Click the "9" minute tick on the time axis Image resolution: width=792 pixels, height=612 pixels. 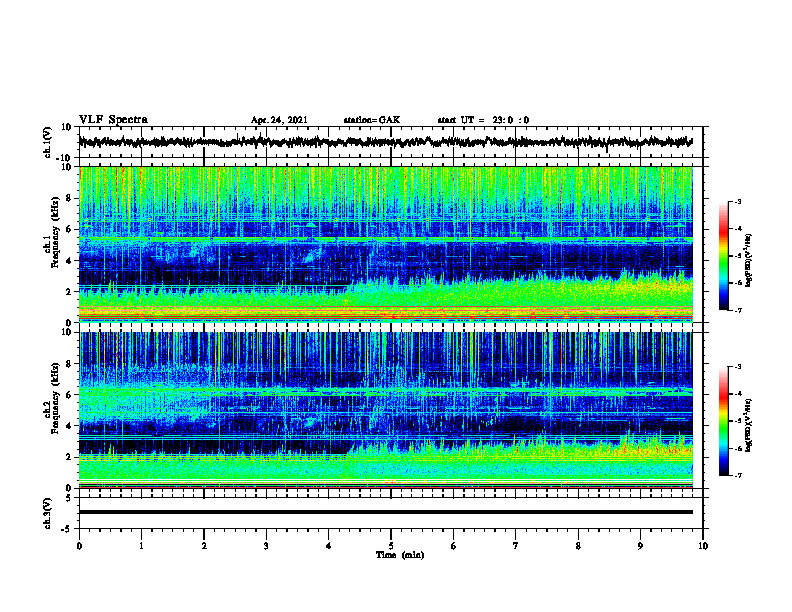point(640,546)
